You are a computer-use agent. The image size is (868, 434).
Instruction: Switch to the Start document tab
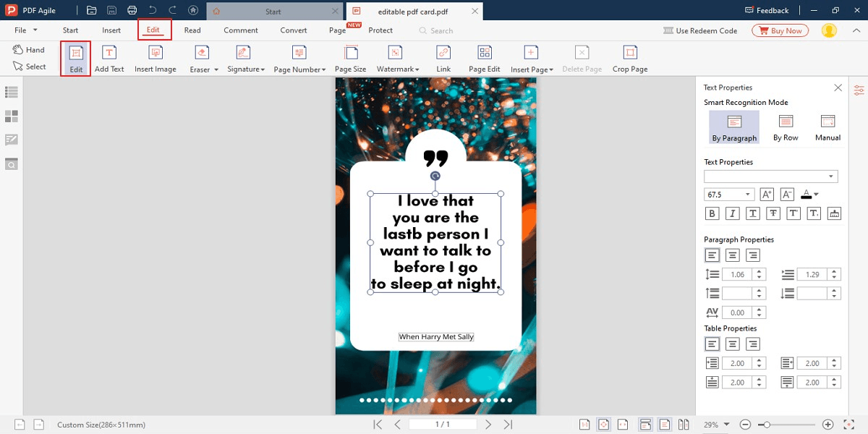point(273,12)
